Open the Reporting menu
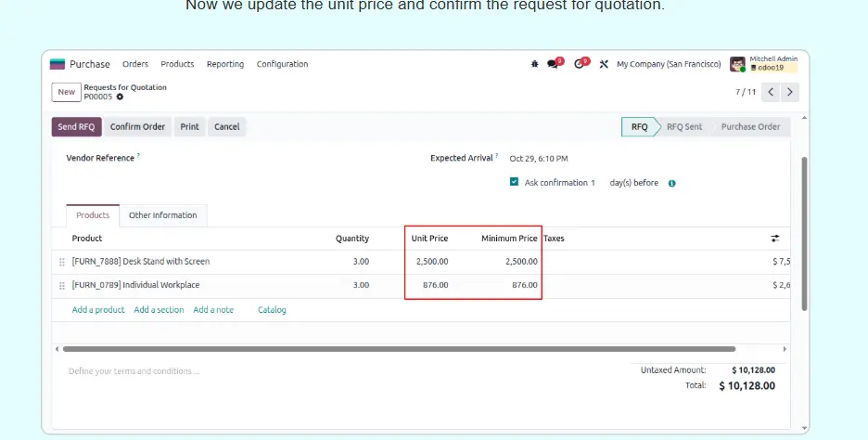Viewport: 868px width, 440px height. pyautogui.click(x=225, y=64)
